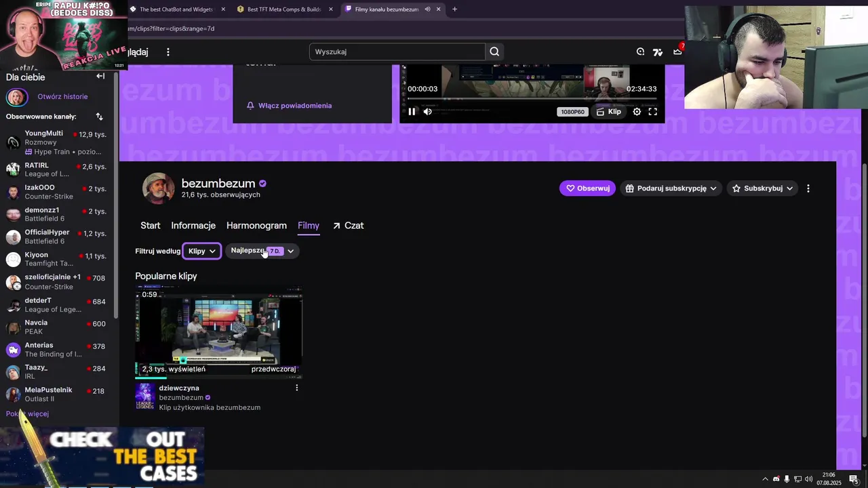Open the three-dot menu on dziewczyna clip
868x488 pixels.
[296, 388]
